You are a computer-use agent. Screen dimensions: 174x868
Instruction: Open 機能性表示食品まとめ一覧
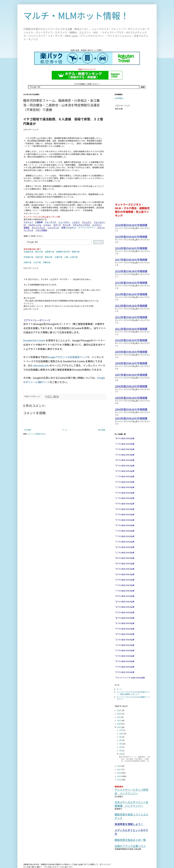click(x=130, y=840)
